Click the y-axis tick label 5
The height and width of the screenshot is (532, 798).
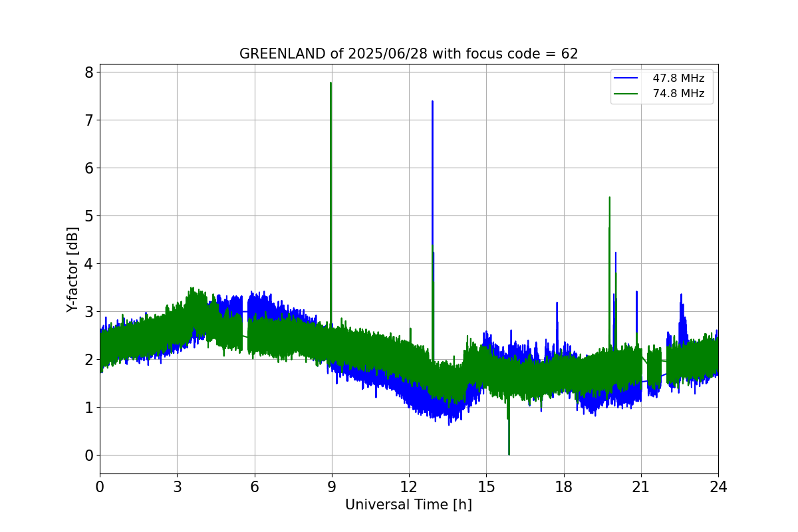click(x=88, y=215)
